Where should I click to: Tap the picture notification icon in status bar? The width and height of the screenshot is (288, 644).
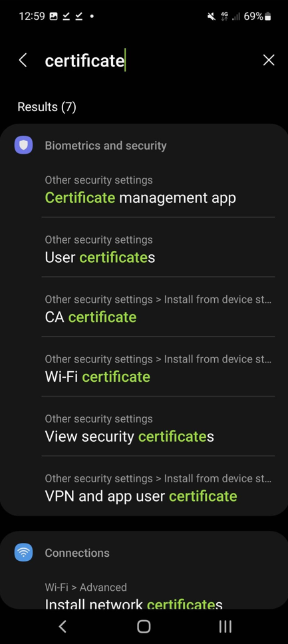(x=53, y=17)
